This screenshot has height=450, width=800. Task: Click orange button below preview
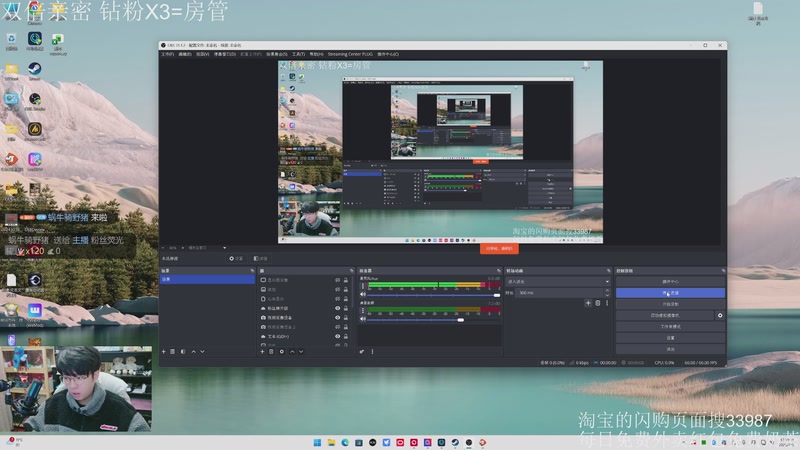tap(499, 248)
